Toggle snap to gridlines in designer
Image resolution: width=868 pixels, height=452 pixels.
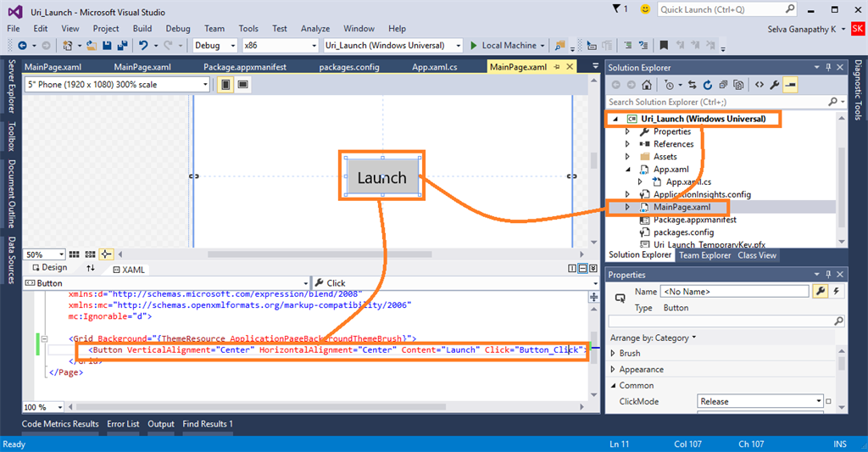(91, 254)
